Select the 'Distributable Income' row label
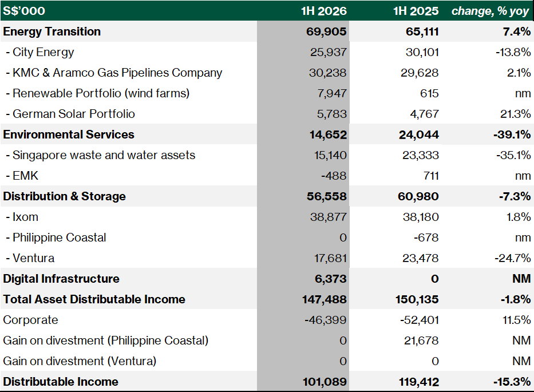 pyautogui.click(x=61, y=382)
